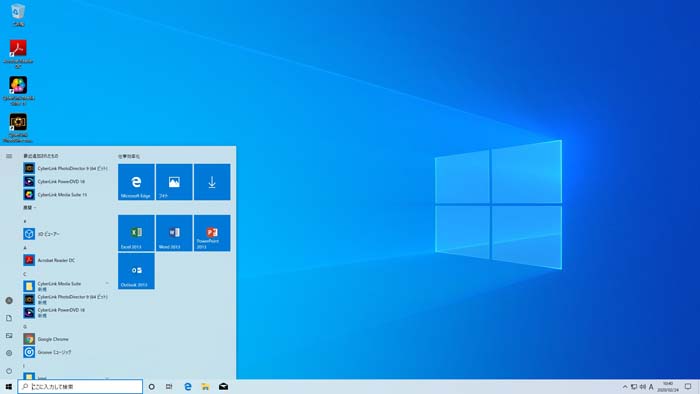The image size is (700, 394).
Task: Click the download arrow tile
Action: [212, 182]
